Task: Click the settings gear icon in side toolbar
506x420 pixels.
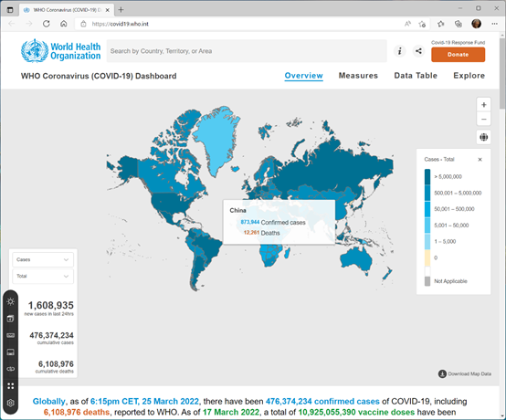Action: pos(11,403)
